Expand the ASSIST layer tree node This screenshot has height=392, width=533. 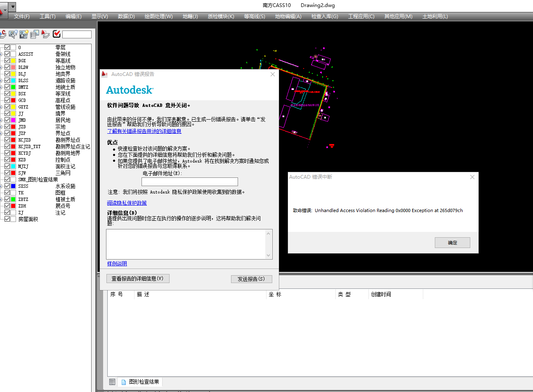1,54
